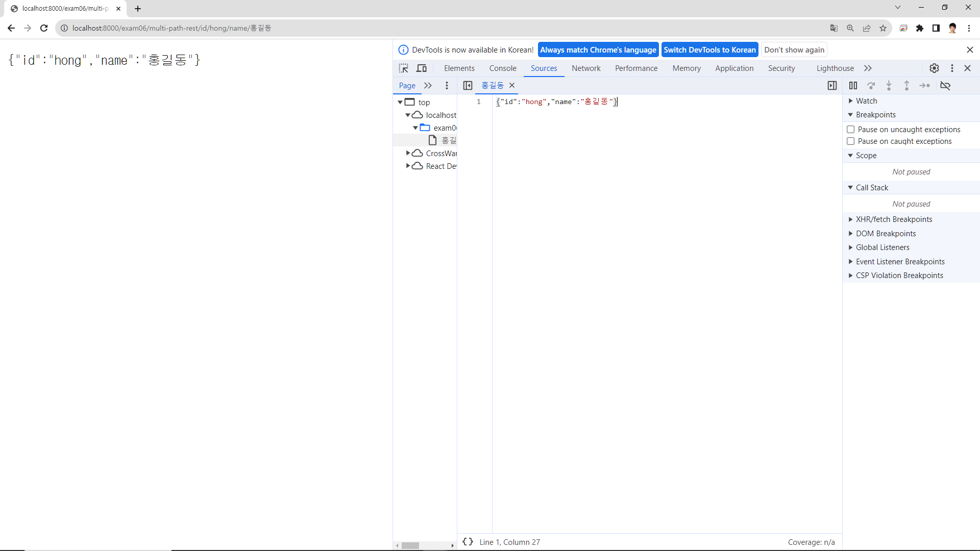Click the step over next function icon
This screenshot has width=980, height=551.
click(x=871, y=86)
